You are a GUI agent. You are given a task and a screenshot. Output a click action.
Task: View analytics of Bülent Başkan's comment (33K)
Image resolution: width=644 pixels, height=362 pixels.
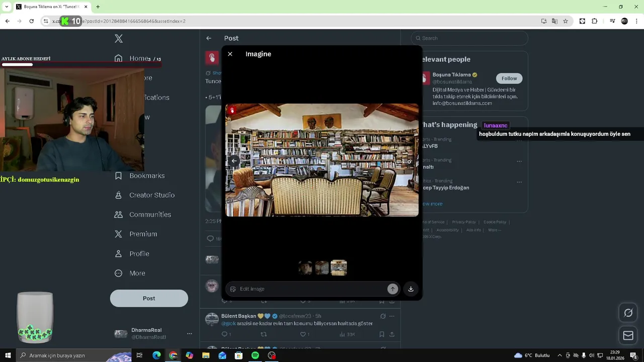[347, 334]
